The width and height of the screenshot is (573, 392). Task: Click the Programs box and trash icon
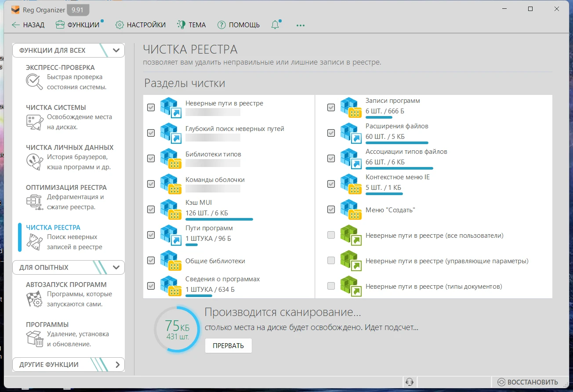(35, 339)
